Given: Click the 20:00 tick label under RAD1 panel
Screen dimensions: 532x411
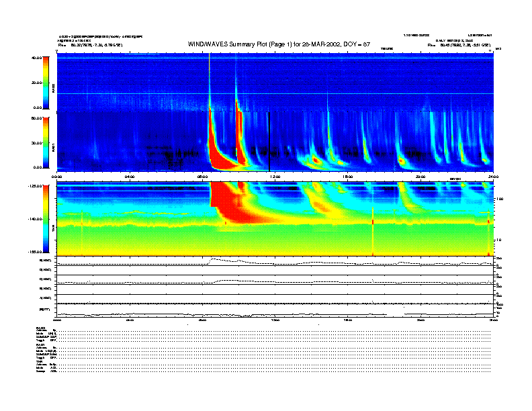Looking at the screenshot, I should pos(420,177).
